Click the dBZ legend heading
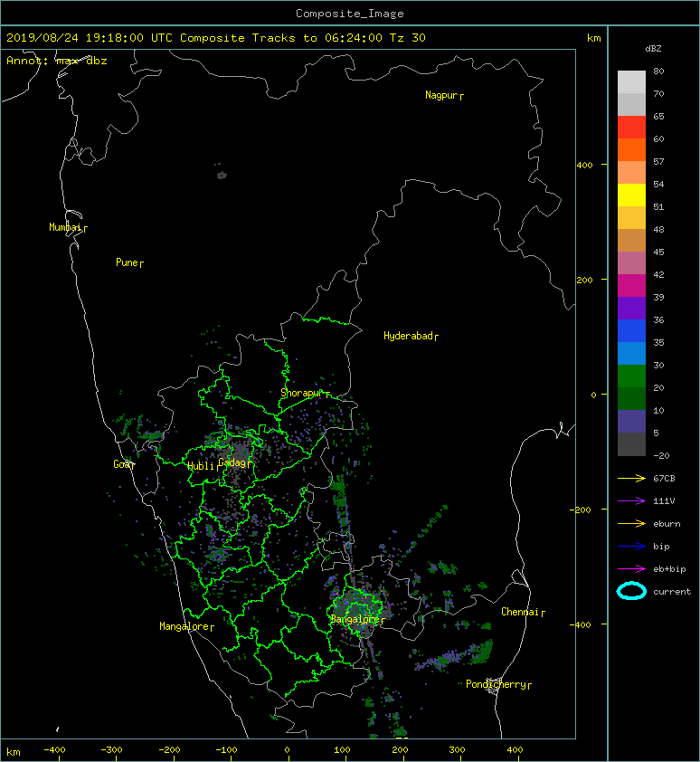This screenshot has width=700, height=762. pyautogui.click(x=653, y=49)
